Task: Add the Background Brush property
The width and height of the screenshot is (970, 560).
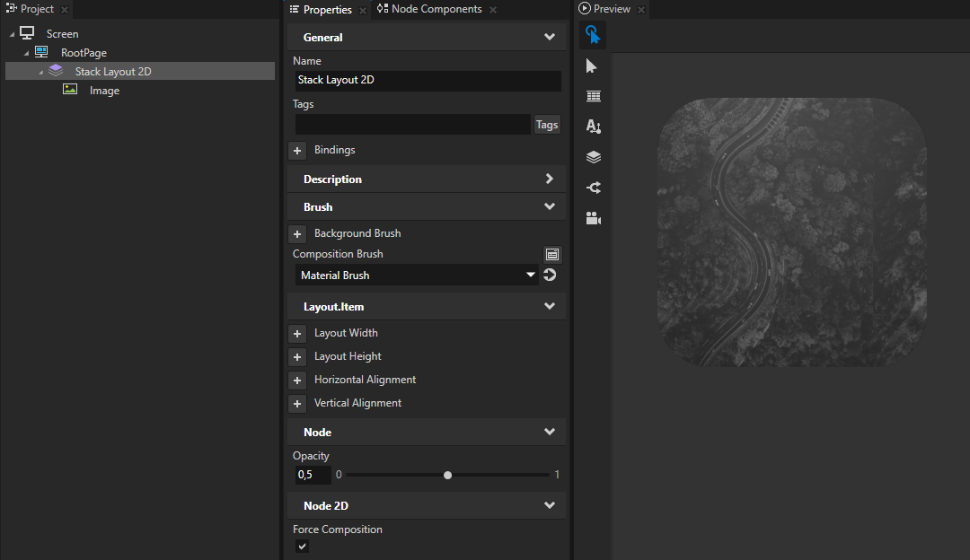Action: coord(297,234)
